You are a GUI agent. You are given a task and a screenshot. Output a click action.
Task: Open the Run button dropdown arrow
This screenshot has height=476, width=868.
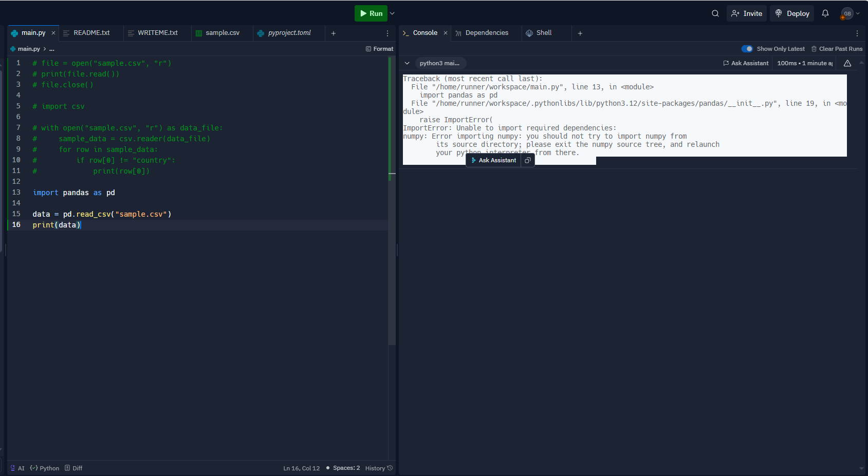[x=392, y=13]
